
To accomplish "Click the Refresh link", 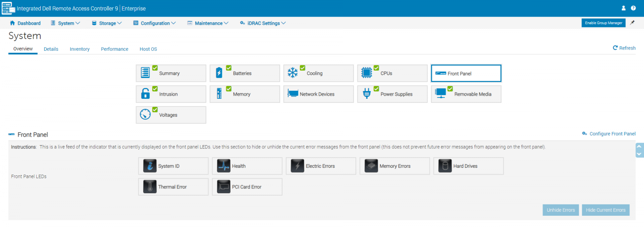I will pyautogui.click(x=624, y=48).
